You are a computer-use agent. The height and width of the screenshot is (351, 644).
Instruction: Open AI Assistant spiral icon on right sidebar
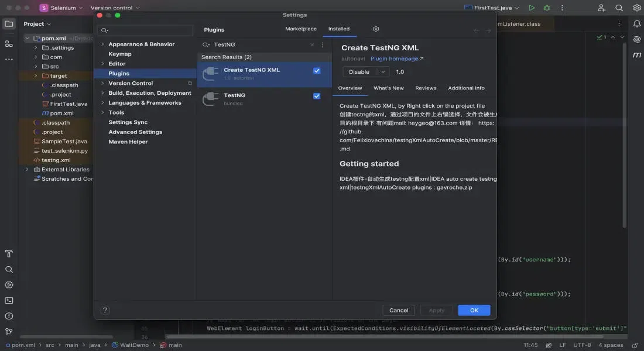pos(636,39)
